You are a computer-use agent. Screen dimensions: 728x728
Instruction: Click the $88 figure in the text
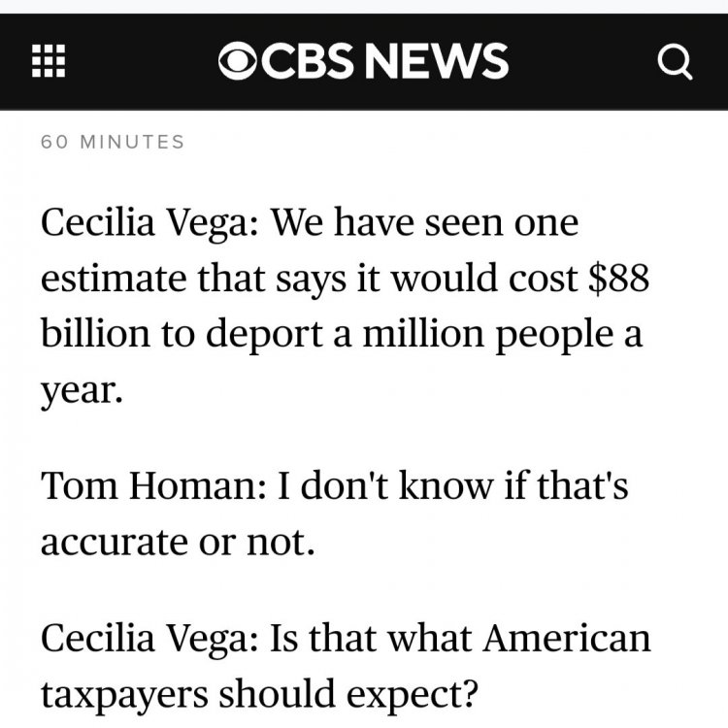pyautogui.click(x=619, y=279)
